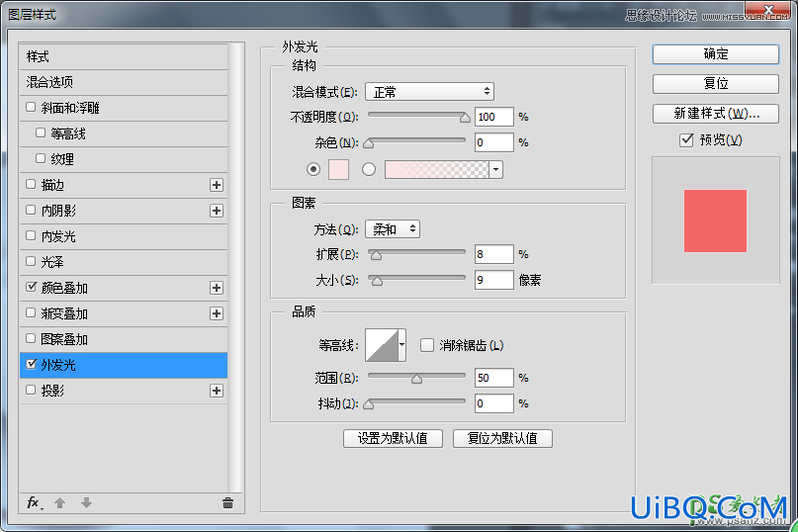Adjust 不透明度 opacity slider handle
Viewport: 798px width, 532px height.
click(x=465, y=118)
